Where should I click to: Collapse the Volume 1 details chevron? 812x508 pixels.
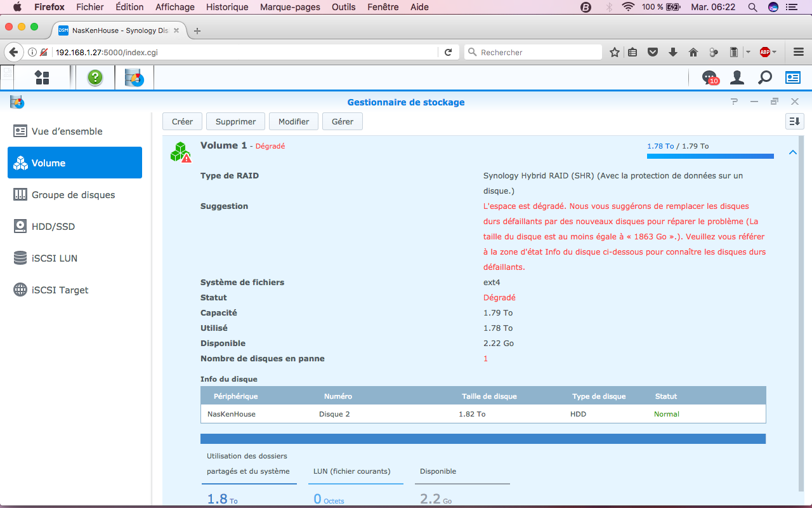(x=792, y=152)
